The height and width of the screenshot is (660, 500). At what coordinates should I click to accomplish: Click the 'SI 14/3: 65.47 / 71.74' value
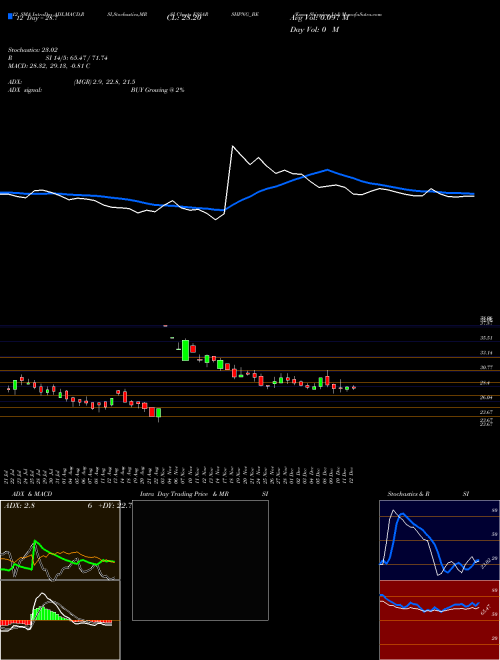77,58
